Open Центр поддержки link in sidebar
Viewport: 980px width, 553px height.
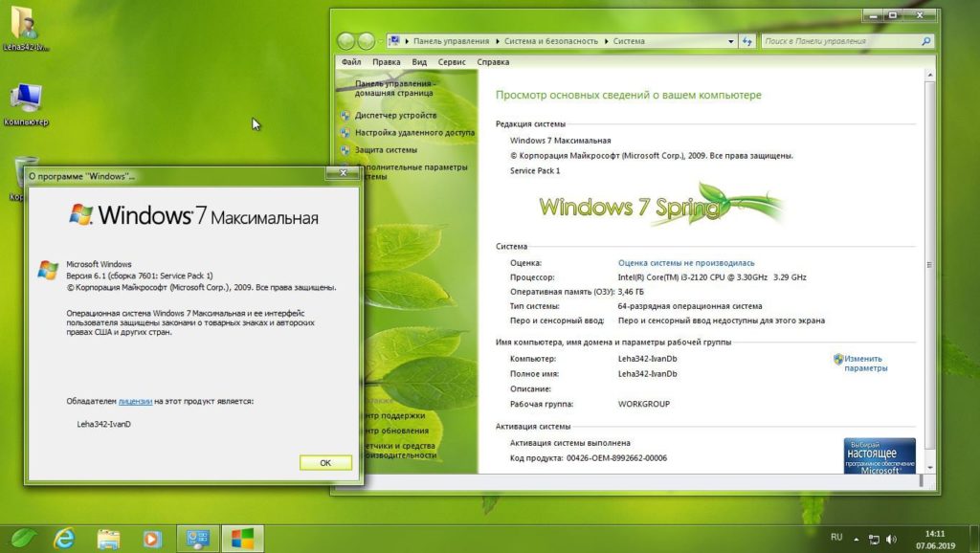pos(394,415)
